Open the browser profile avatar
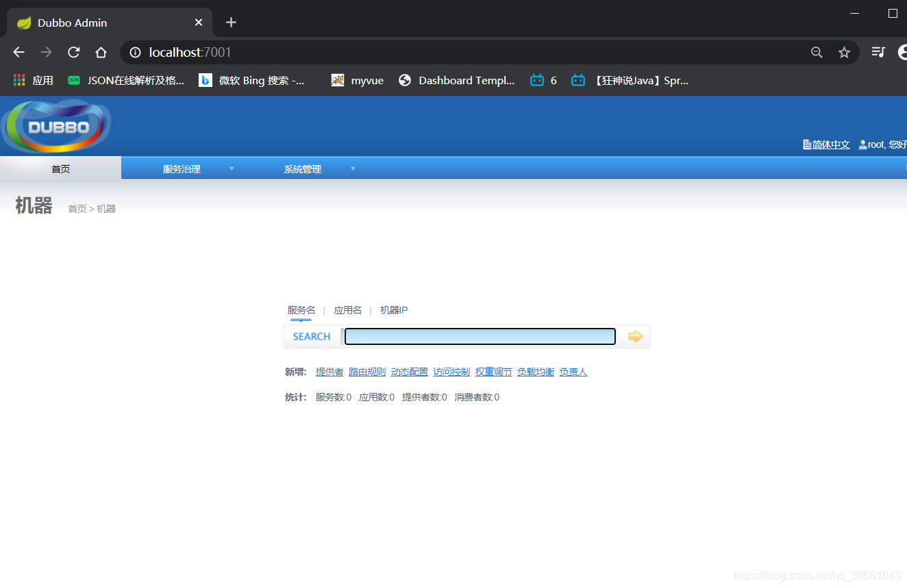This screenshot has height=588, width=907. [902, 52]
